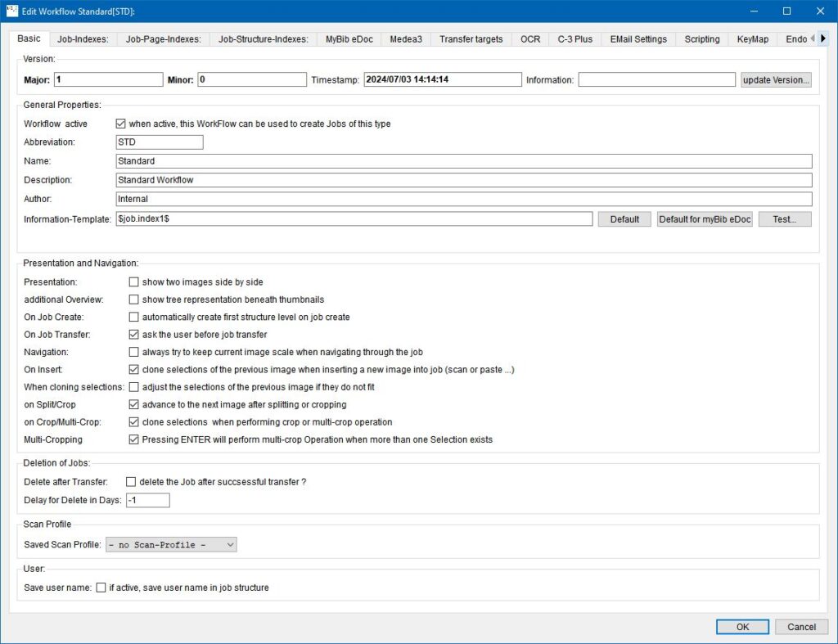Click the Name field containing Standard
Screen dimensions: 838x644
tap(464, 161)
